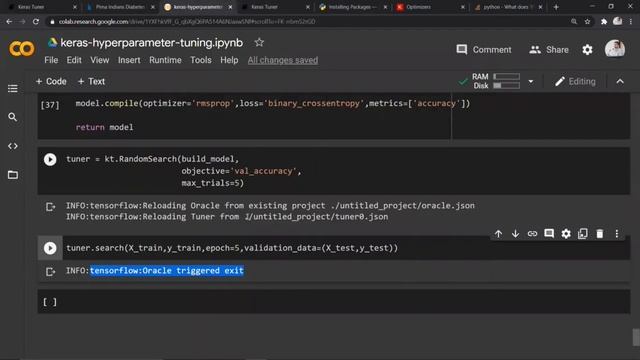
Task: Delete the tuner.search cell
Action: (600, 234)
